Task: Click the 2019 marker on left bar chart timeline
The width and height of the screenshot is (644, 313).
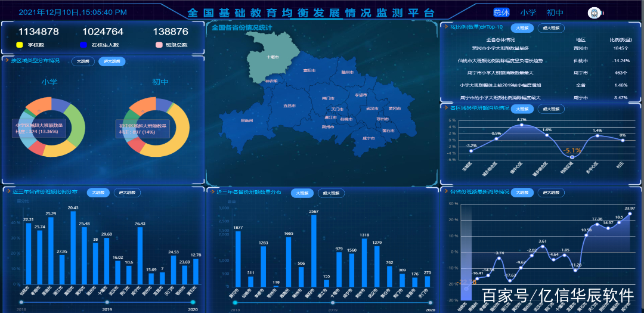Action: pos(107,303)
